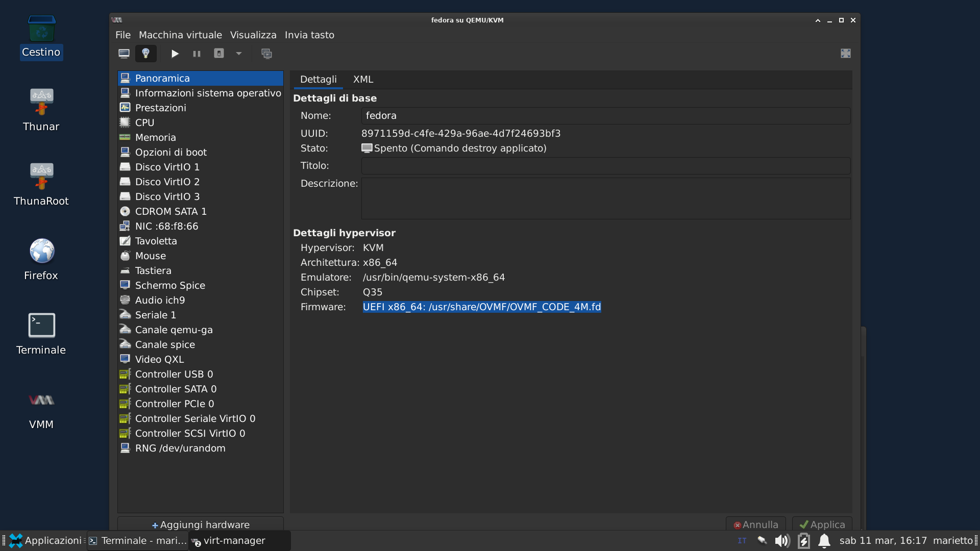
Task: Select RNG /dev/urandom device
Action: pyautogui.click(x=201, y=448)
